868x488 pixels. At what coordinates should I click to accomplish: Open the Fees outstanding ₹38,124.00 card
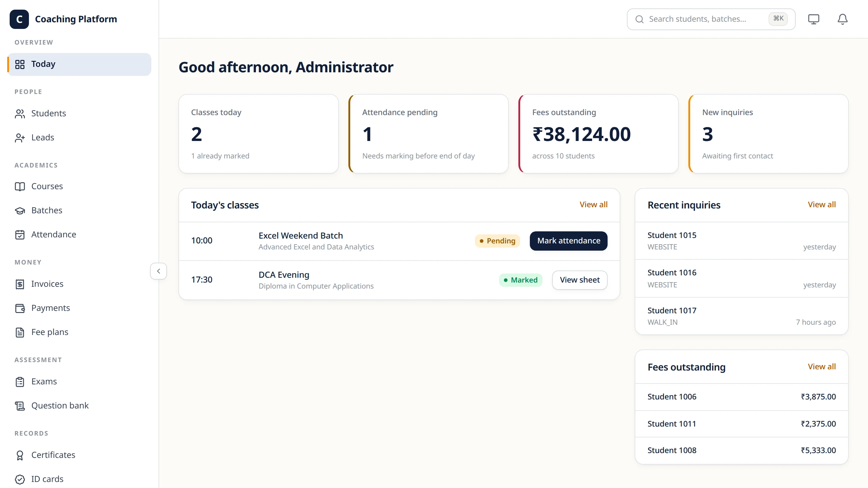click(x=598, y=134)
